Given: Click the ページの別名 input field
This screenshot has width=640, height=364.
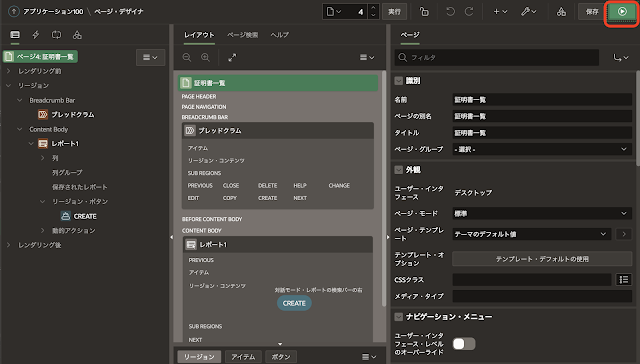Looking at the screenshot, I should coord(542,116).
